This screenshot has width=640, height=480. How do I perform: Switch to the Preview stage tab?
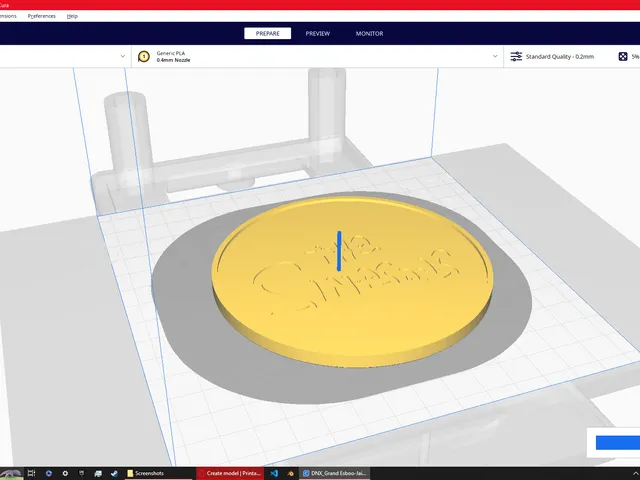[318, 33]
